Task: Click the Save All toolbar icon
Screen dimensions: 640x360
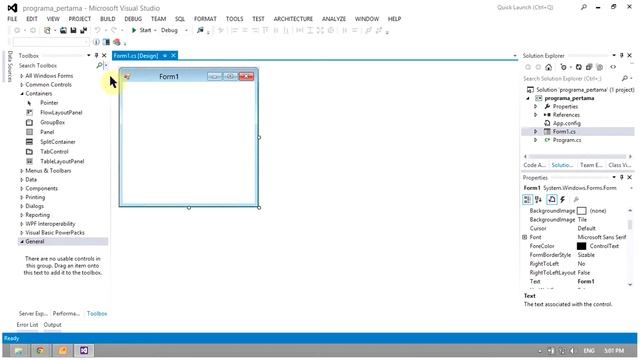Action: [83, 30]
